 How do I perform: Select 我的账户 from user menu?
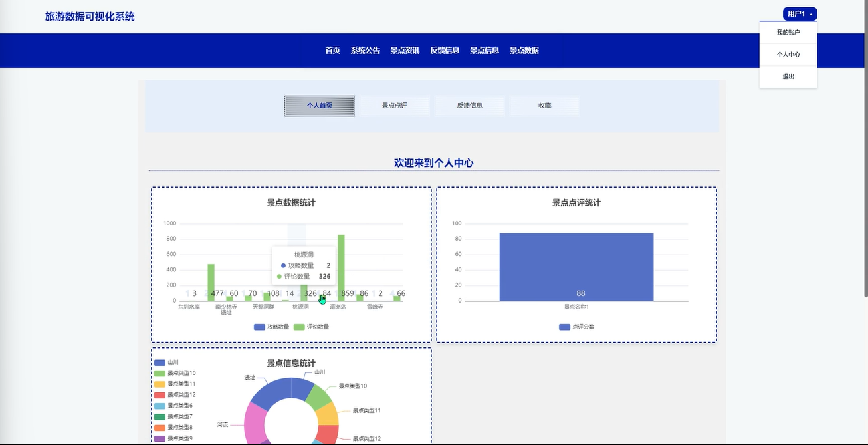(x=788, y=32)
